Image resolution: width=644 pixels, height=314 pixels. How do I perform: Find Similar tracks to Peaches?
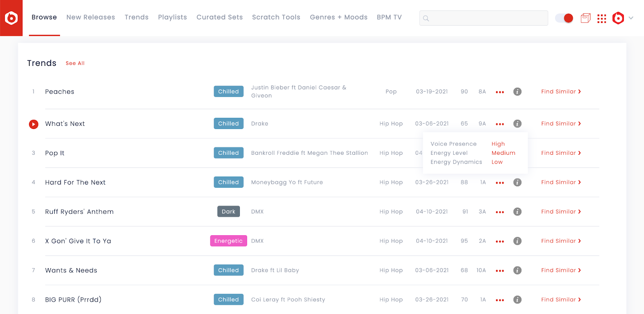click(x=561, y=92)
